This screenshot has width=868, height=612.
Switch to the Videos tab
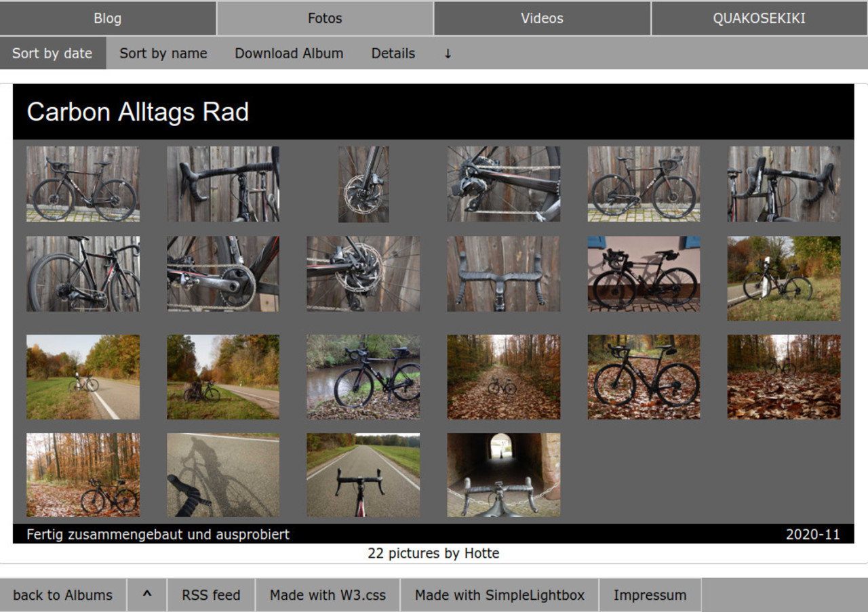(x=542, y=18)
